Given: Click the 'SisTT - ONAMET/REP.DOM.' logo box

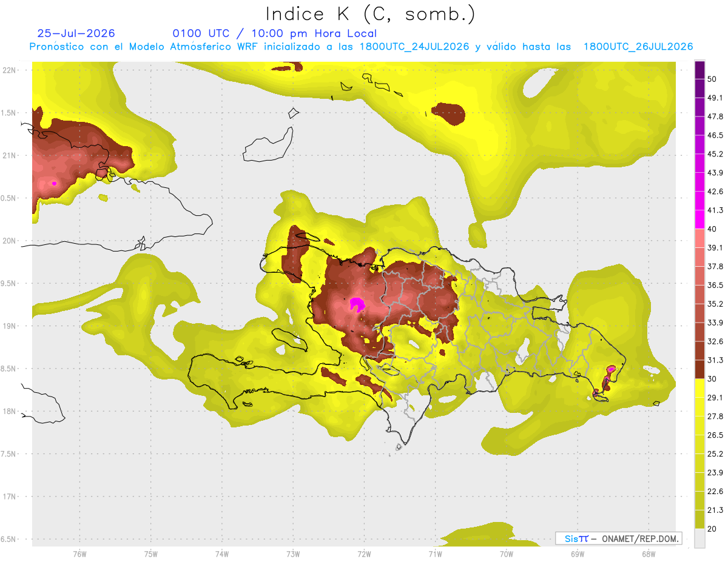Looking at the screenshot, I should point(618,538).
